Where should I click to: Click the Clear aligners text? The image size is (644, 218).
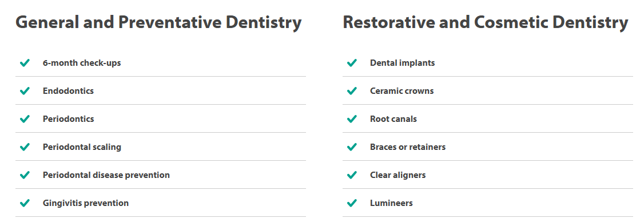point(398,175)
